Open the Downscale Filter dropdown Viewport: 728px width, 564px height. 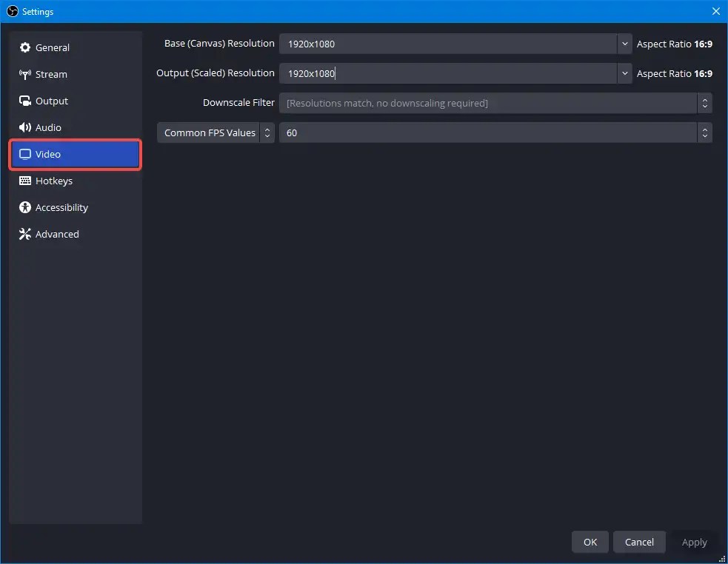(704, 103)
